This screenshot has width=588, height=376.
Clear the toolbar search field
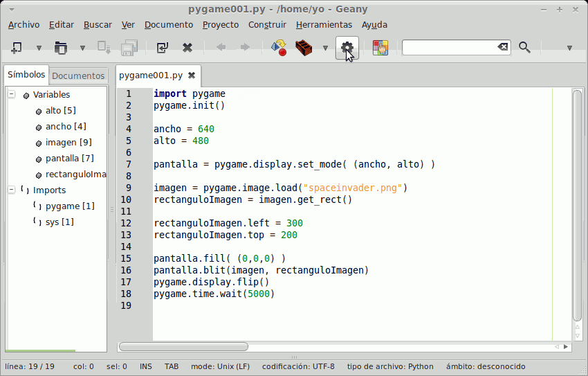click(503, 47)
